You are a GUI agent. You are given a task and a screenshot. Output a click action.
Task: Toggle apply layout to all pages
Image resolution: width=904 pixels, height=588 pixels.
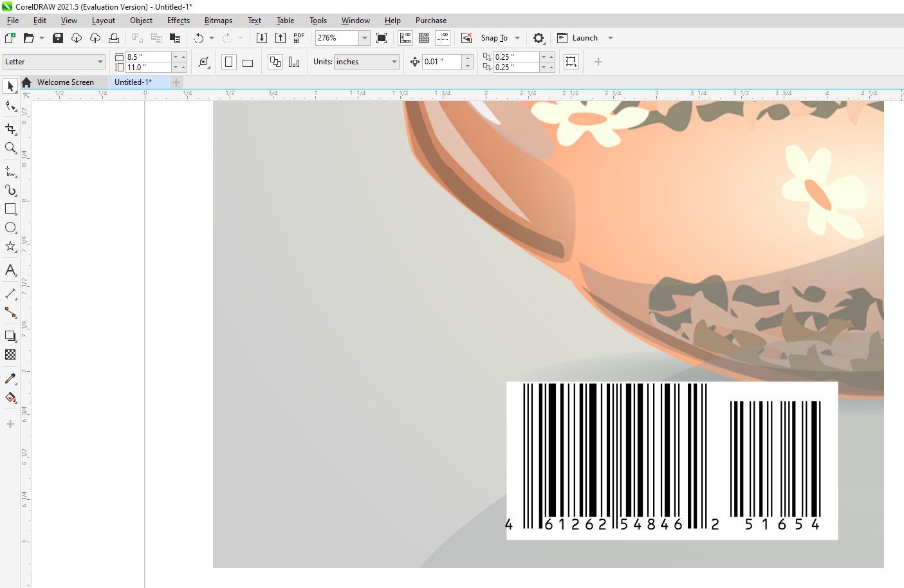[275, 62]
